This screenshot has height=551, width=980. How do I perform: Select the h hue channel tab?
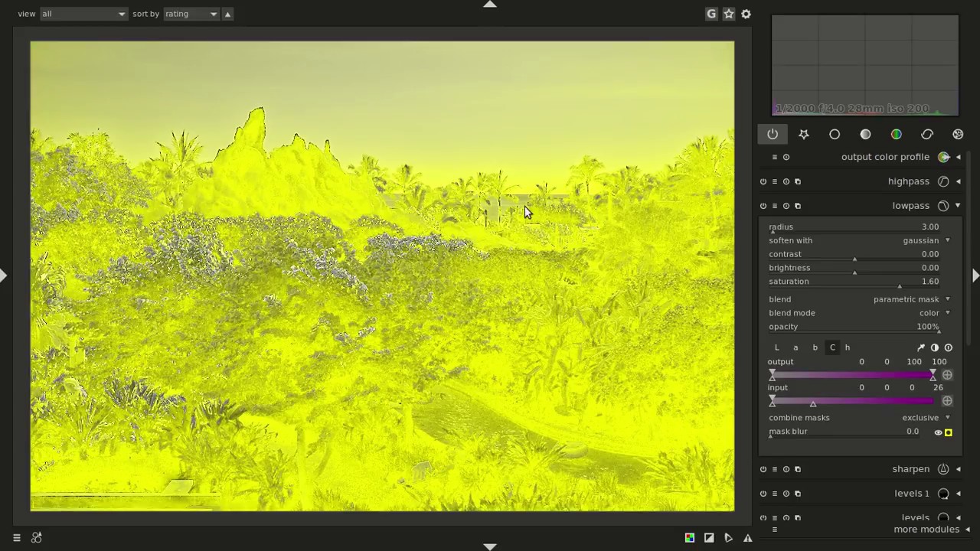tap(847, 347)
